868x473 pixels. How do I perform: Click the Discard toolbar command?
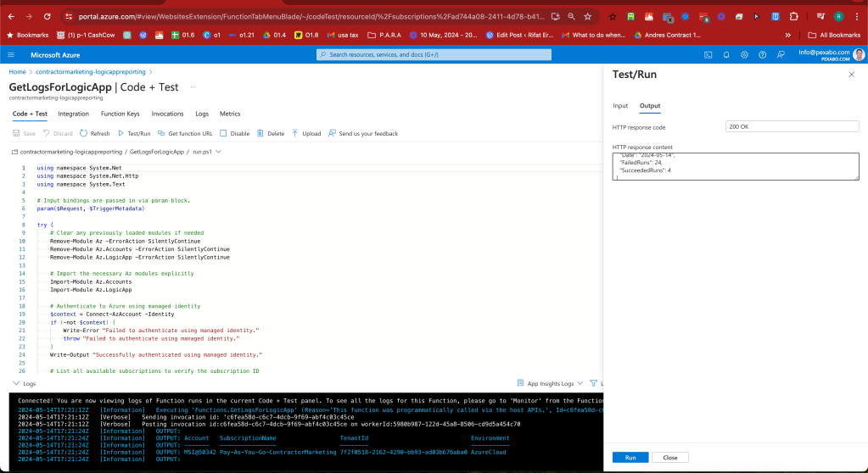coord(59,133)
